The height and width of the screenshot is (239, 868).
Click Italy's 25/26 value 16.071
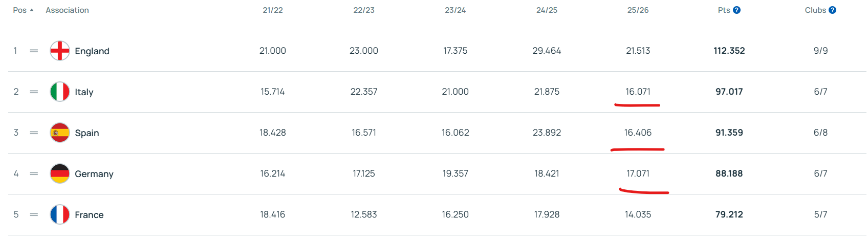[638, 92]
